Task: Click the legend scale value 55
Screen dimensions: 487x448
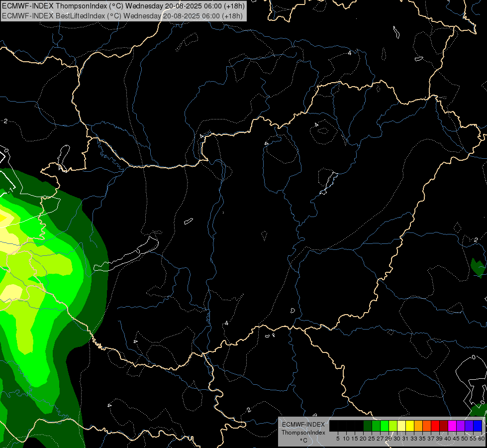Action: click(x=473, y=439)
